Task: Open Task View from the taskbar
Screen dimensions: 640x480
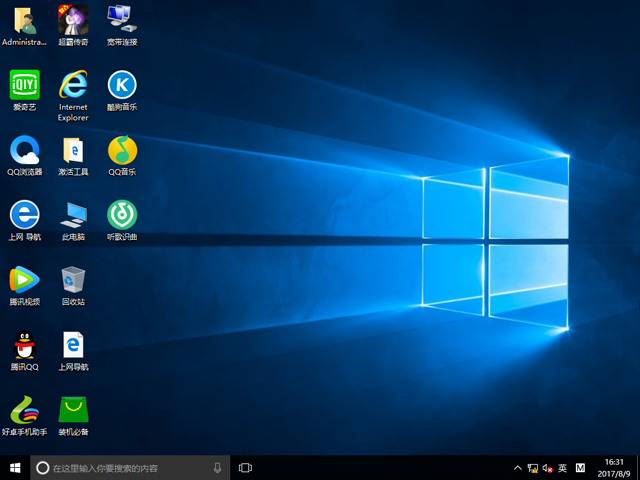Action: (x=245, y=467)
